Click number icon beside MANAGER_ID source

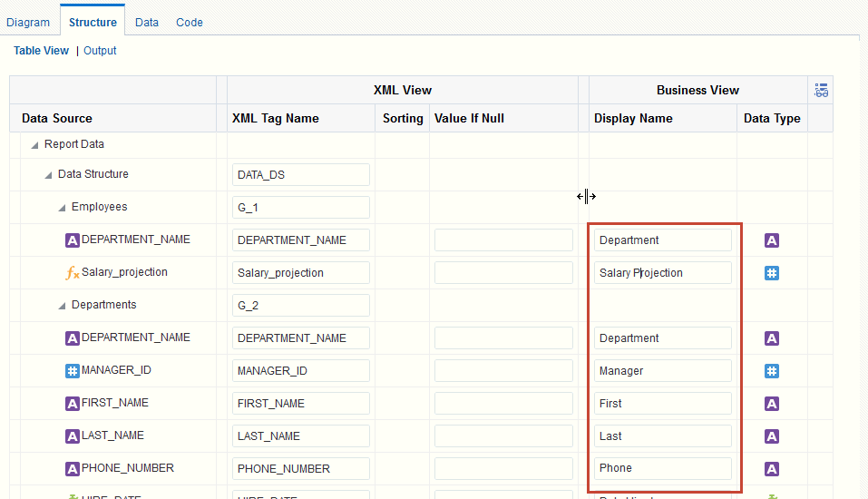coord(73,371)
